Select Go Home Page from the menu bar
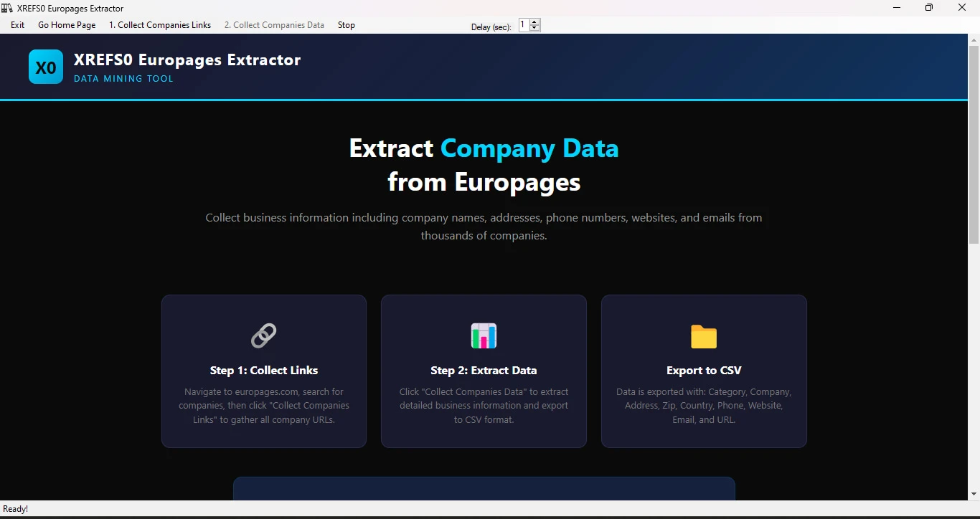This screenshot has height=519, width=980. point(67,25)
